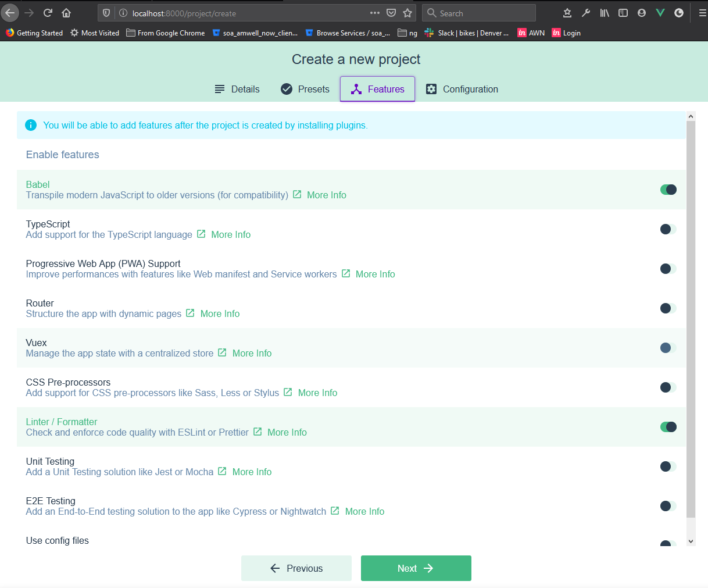The image size is (708, 588).
Task: Open the soa_amwell_now_client bookmark
Action: (x=255, y=33)
